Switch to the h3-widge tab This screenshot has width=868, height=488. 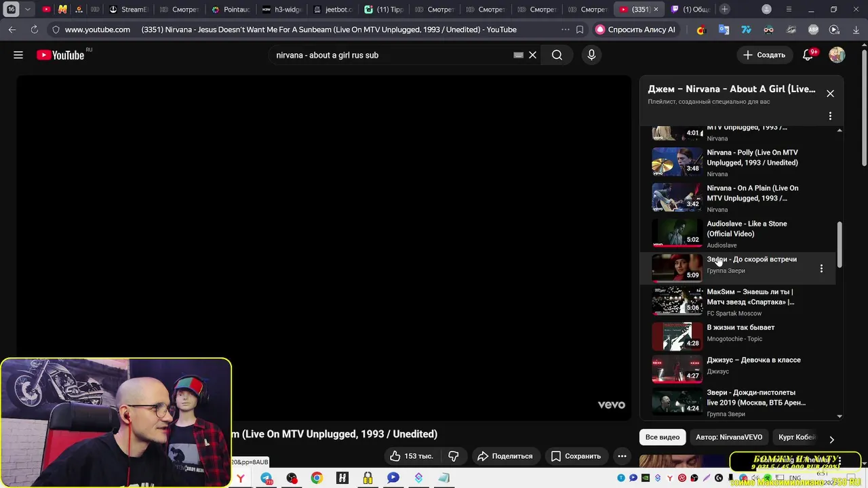(281, 9)
